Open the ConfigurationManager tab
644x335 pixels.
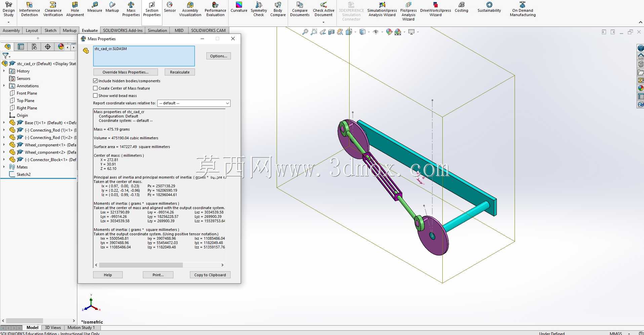(34, 47)
